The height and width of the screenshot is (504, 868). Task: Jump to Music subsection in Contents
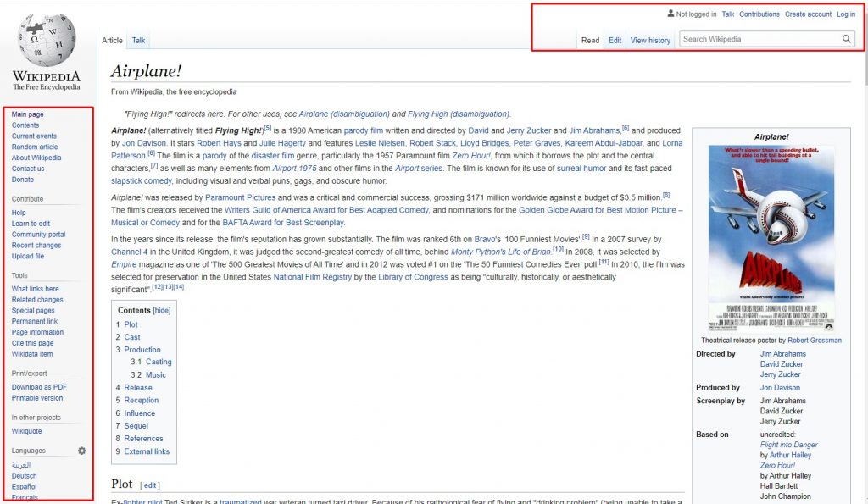pos(156,375)
